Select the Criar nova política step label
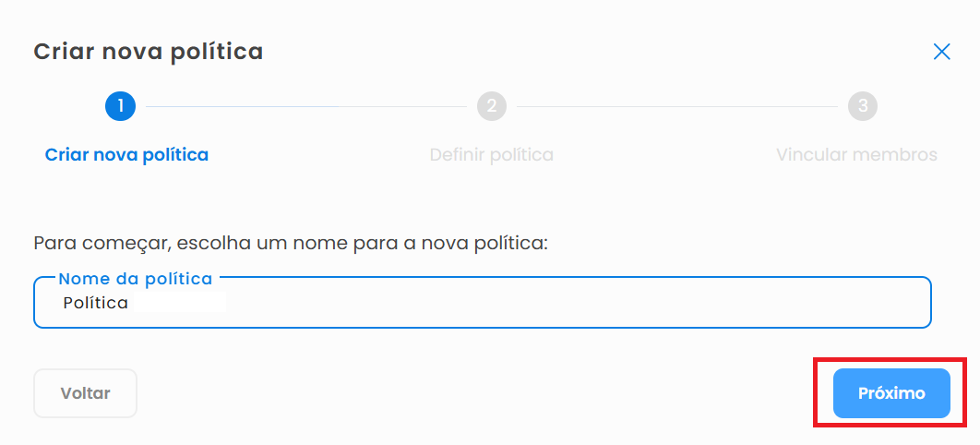Viewport: 980px width, 445px height. [x=126, y=154]
